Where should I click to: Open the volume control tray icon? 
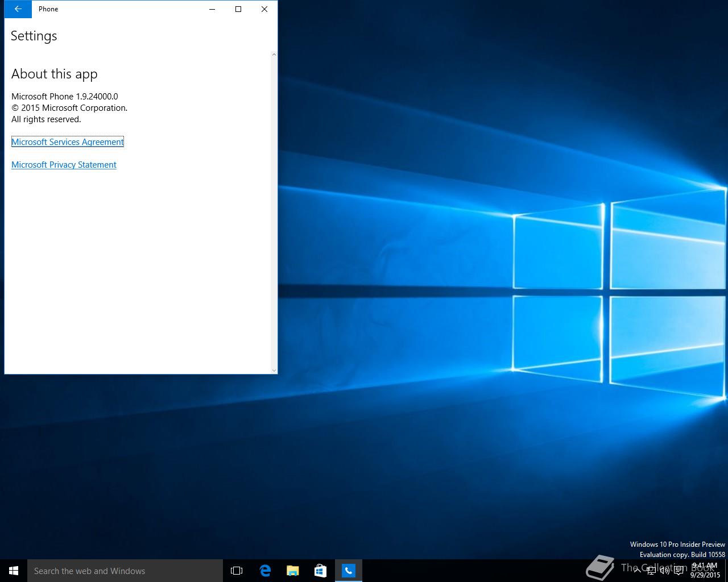point(664,571)
